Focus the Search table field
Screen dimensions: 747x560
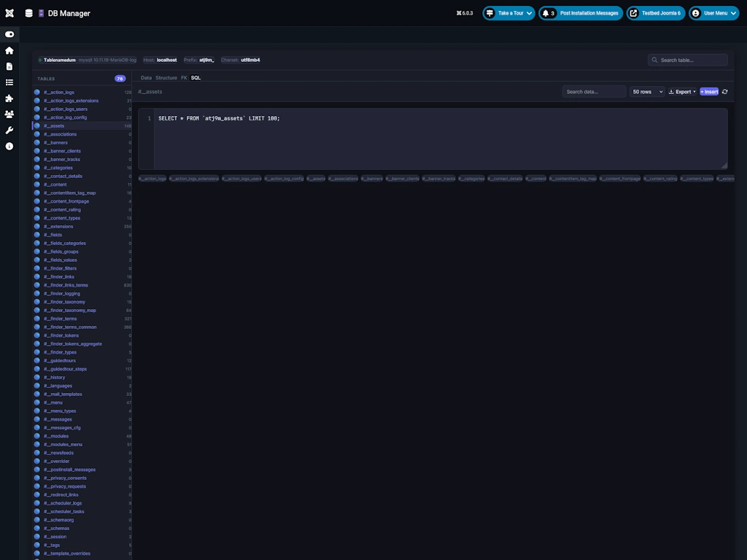687,60
